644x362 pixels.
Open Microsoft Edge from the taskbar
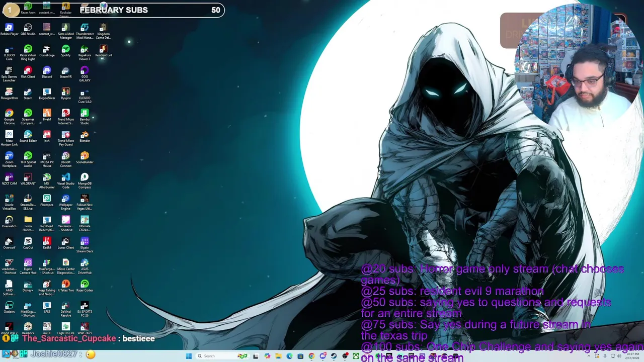coord(289,356)
